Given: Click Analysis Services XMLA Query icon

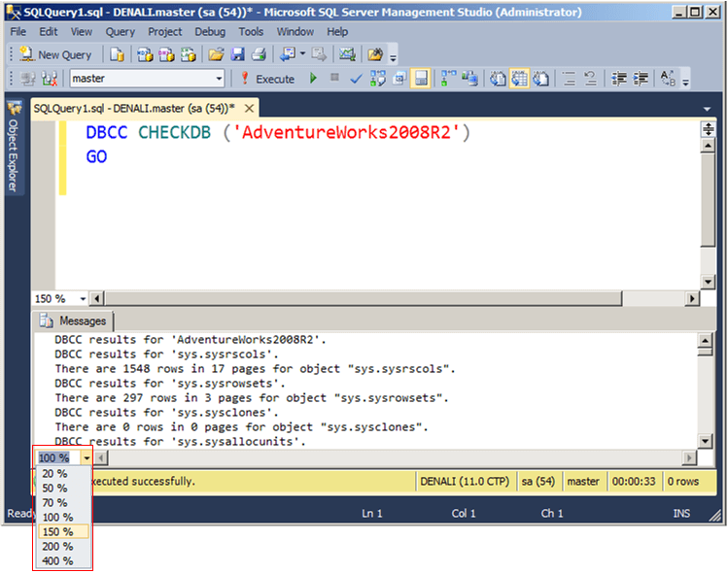Looking at the screenshot, I should [188, 54].
